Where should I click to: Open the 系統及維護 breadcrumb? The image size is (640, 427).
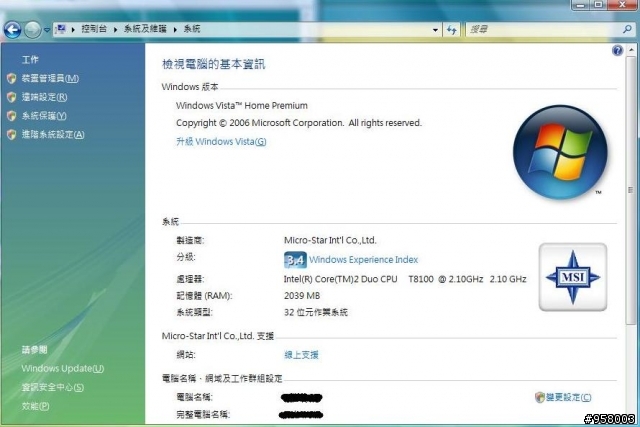pos(145,29)
